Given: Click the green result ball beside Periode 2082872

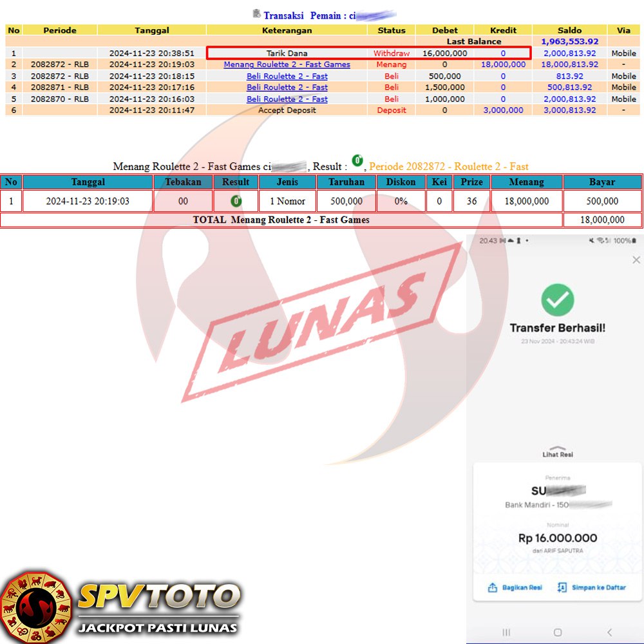Looking at the screenshot, I should [x=357, y=161].
